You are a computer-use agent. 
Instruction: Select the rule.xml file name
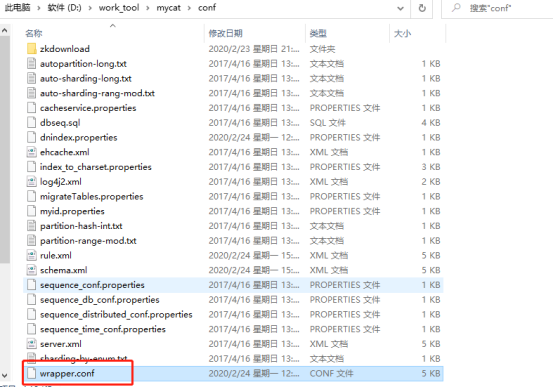point(56,255)
